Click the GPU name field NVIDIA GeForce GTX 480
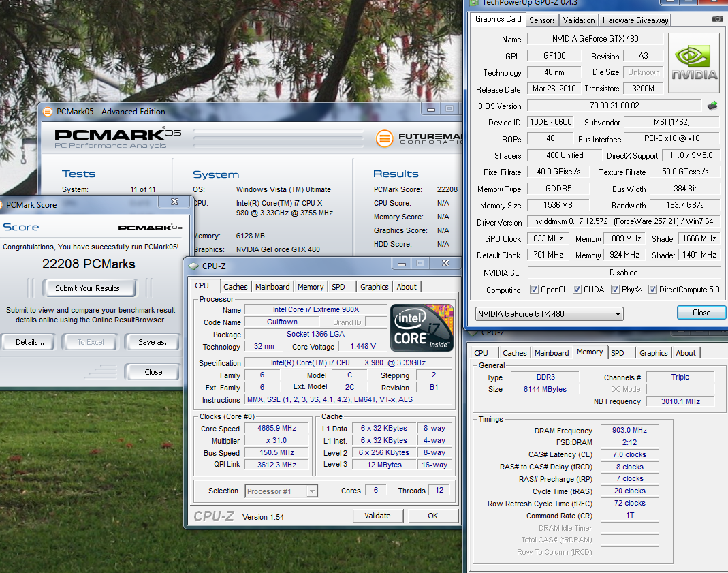728x573 pixels. tap(595, 39)
